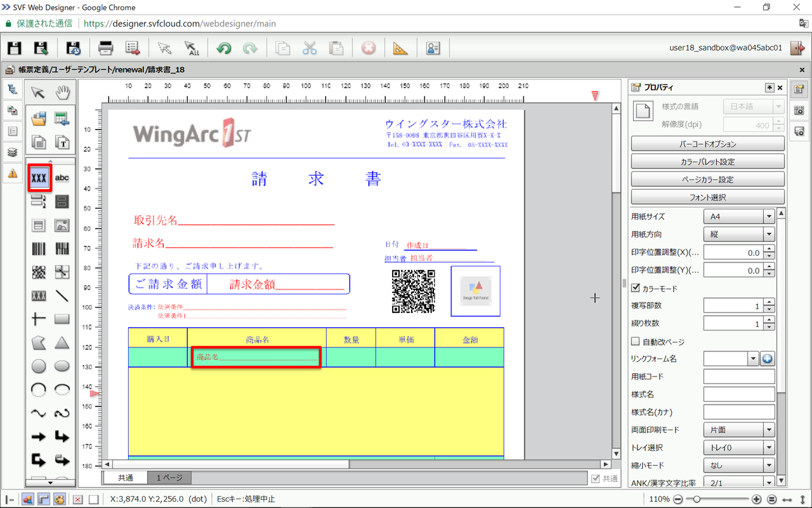Click the zoom out minus button
This screenshot has height=508, width=812.
click(x=679, y=499)
